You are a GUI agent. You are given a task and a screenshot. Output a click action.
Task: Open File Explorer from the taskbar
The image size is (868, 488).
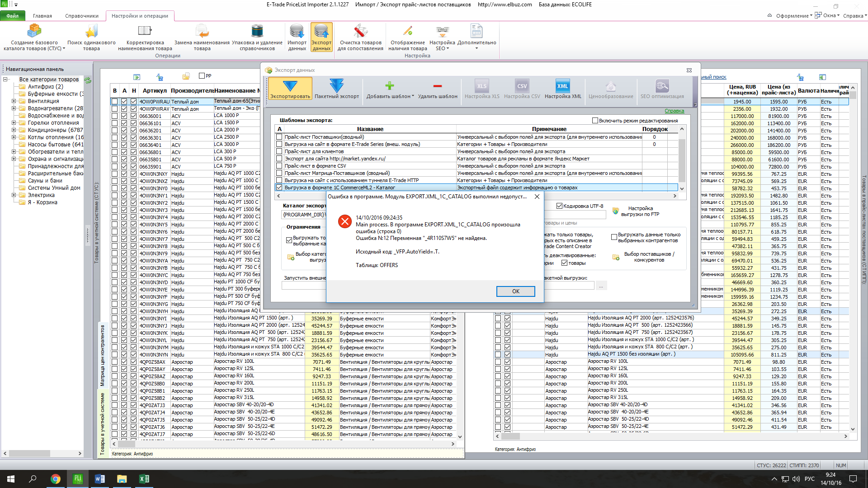pos(122,479)
